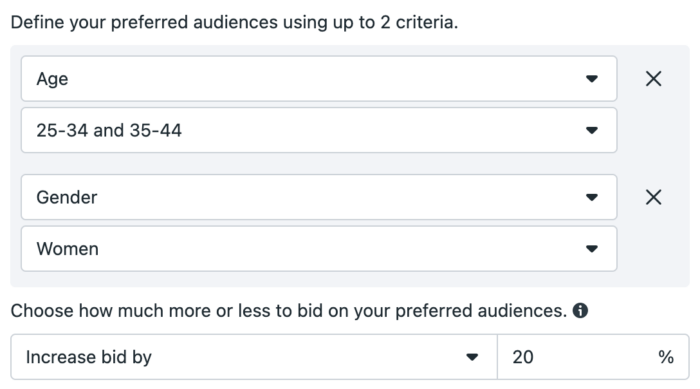This screenshot has height=389, width=700.
Task: Open the Women gender value dropdown
Action: coord(319,248)
